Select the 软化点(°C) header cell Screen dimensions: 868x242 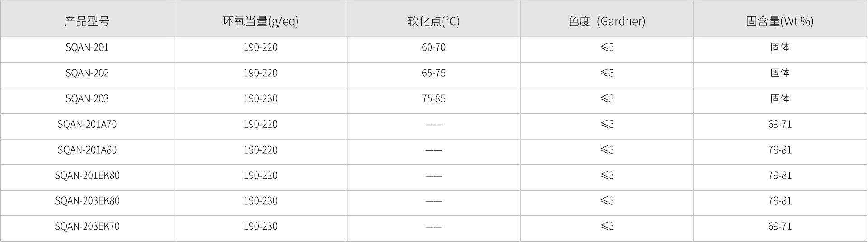click(434, 21)
